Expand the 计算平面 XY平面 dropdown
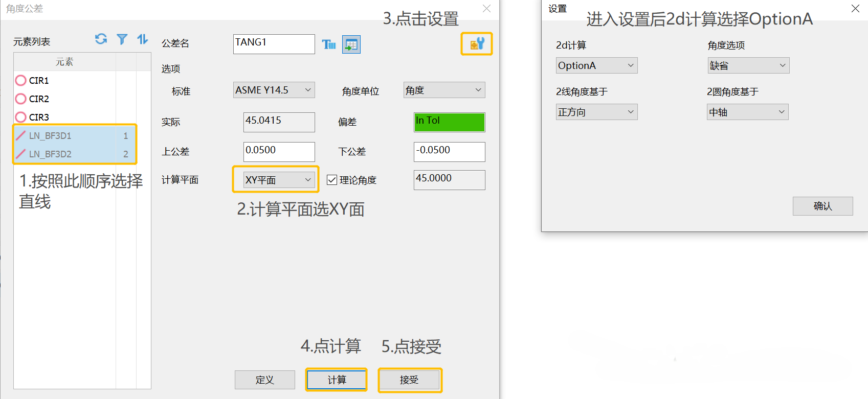The image size is (868, 399). (278, 180)
